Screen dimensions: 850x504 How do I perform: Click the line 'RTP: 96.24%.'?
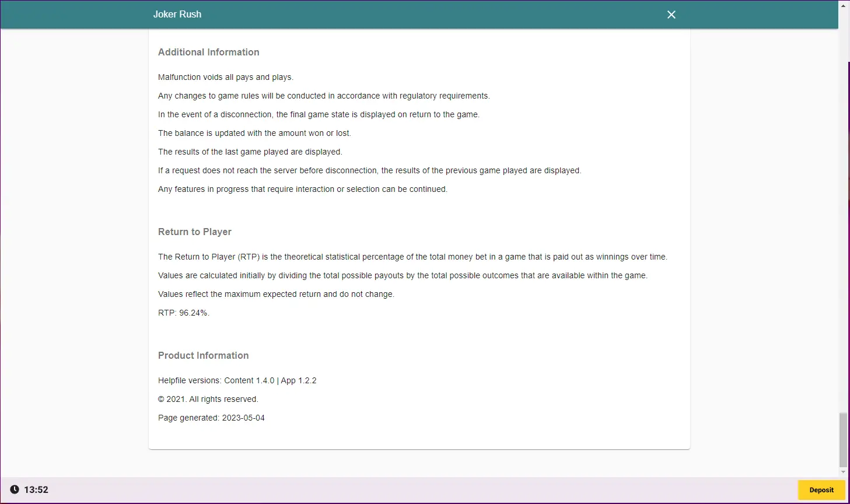[184, 313]
